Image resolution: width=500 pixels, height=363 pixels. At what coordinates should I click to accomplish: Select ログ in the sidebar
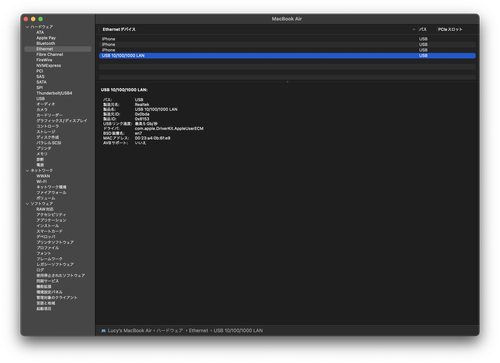(x=40, y=270)
